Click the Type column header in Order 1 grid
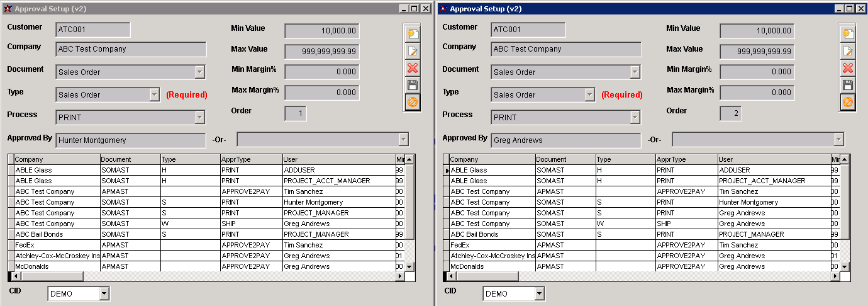 [x=190, y=159]
